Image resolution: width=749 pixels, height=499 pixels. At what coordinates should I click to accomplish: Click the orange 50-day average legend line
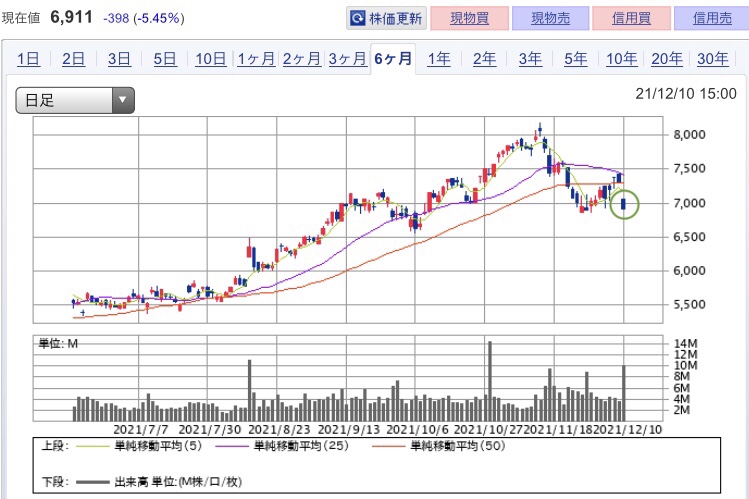click(x=388, y=447)
